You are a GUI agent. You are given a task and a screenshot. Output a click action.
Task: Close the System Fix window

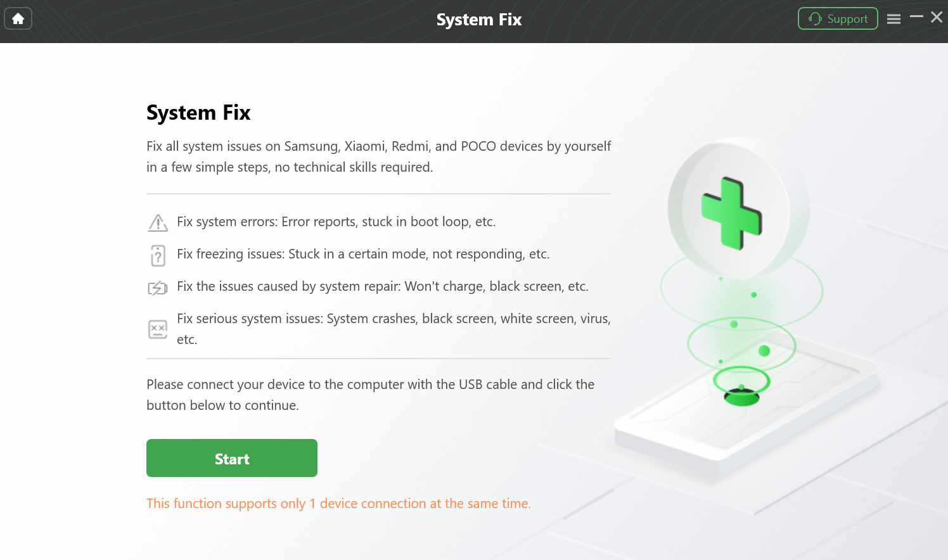pos(937,17)
